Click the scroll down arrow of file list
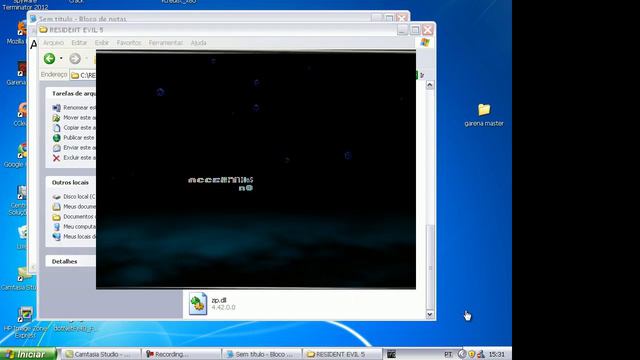Screen dimensions: 640x360 tap(430, 314)
